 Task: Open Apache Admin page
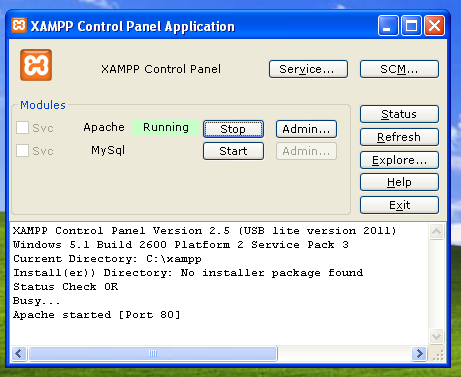click(306, 129)
